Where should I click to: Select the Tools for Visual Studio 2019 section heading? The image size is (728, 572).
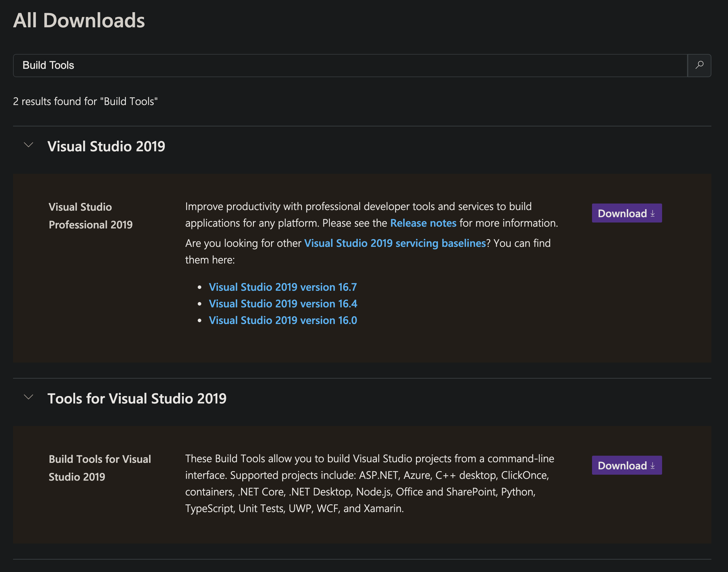(x=137, y=398)
